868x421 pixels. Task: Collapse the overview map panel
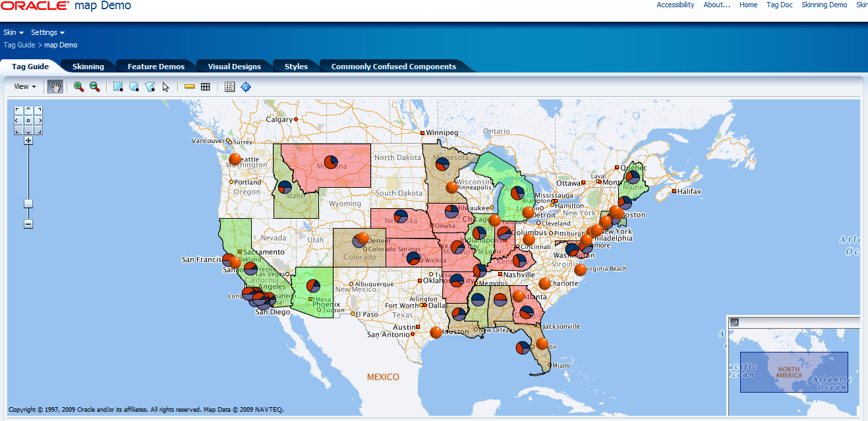pyautogui.click(x=735, y=322)
